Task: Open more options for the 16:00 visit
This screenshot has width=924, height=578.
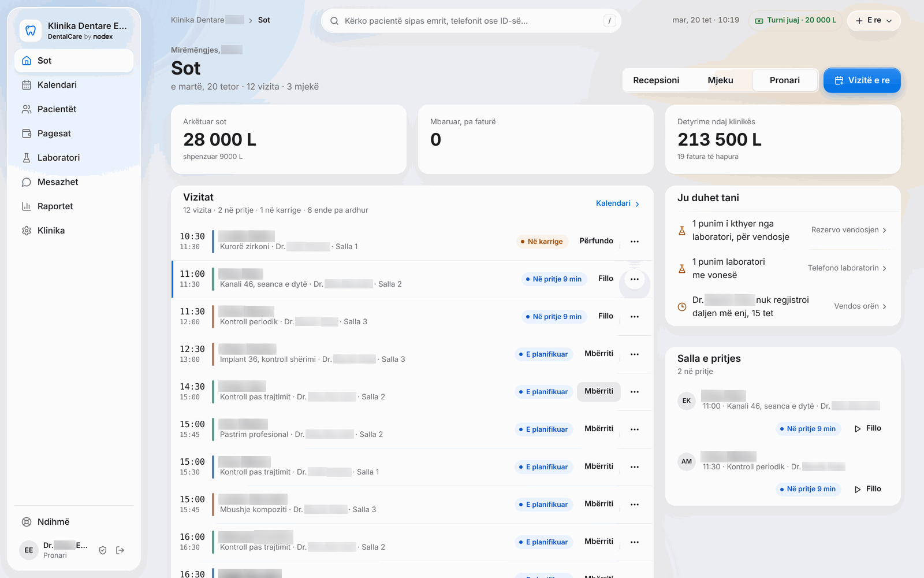Action: pos(635,542)
